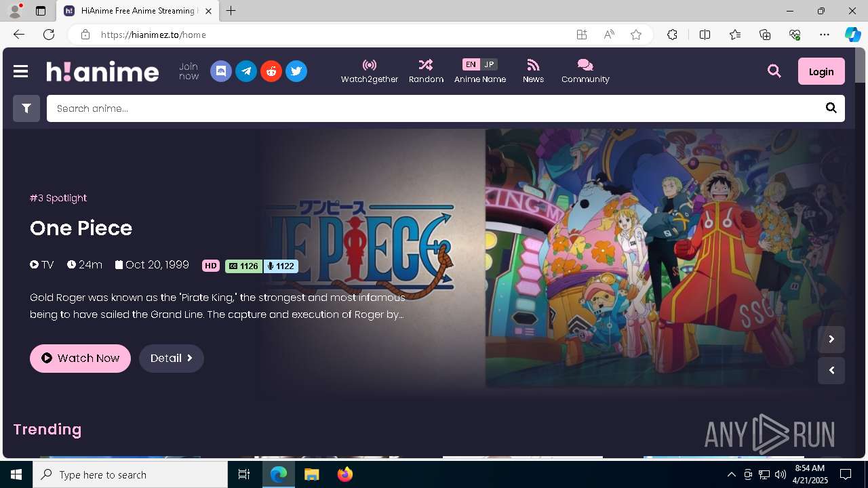Open One Piece Detail page
868x488 pixels.
point(172,359)
